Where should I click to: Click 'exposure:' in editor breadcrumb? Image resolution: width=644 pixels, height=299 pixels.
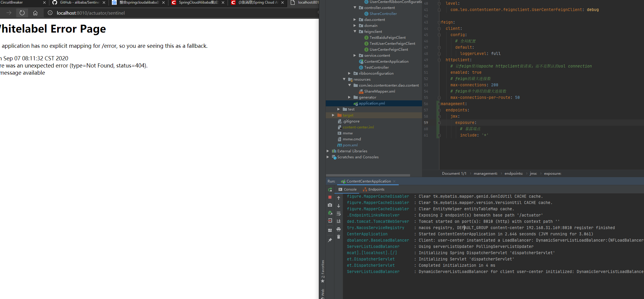point(552,174)
